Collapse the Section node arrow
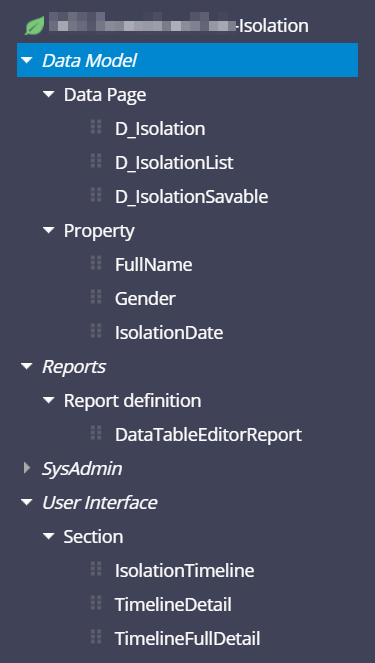 click(49, 536)
